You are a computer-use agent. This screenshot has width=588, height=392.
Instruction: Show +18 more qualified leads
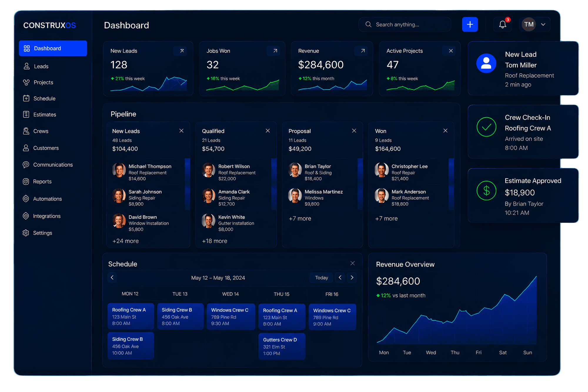(x=215, y=241)
